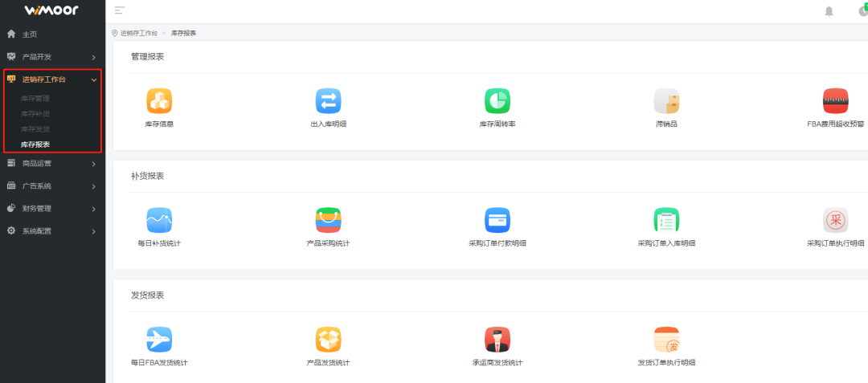Click the 财务管理 pie sidebar icon
868x383 pixels.
pos(11,208)
